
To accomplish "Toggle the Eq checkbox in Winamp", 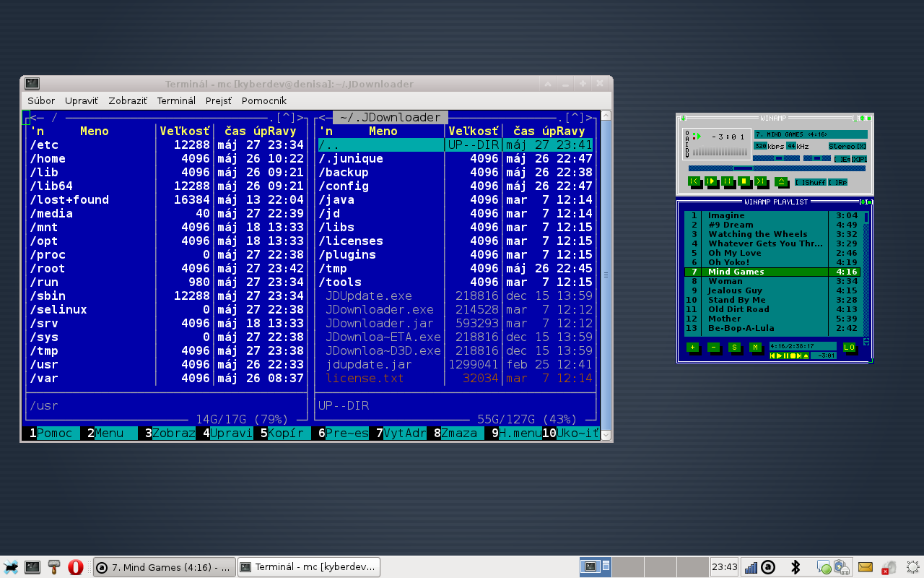I will click(842, 159).
